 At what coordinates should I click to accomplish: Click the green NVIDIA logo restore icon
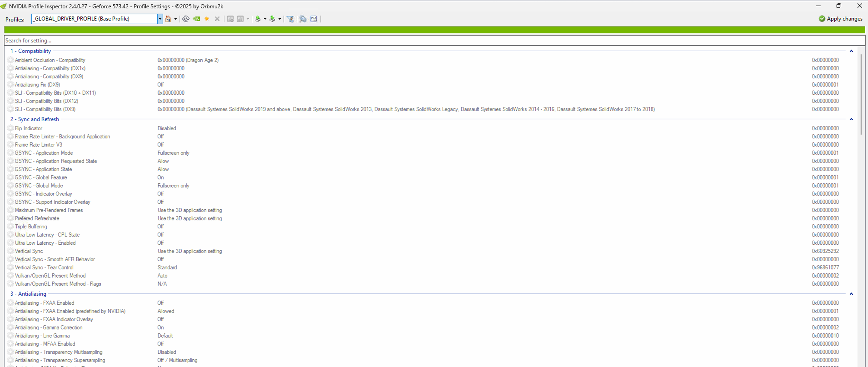click(x=197, y=19)
